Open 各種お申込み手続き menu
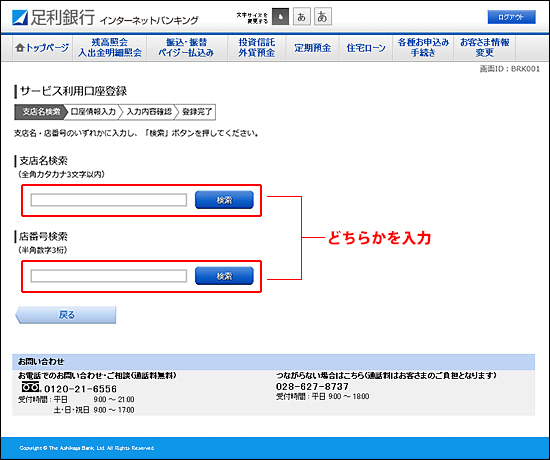Screen dimensions: 550x460 coord(423,48)
